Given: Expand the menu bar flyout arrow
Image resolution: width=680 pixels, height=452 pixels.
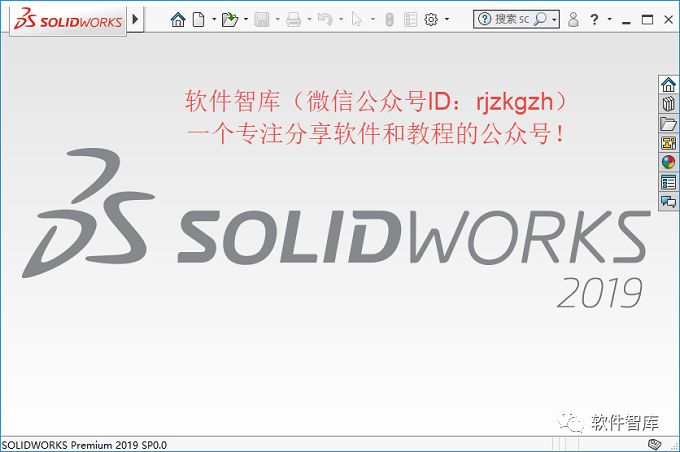Looking at the screenshot, I should pos(135,19).
